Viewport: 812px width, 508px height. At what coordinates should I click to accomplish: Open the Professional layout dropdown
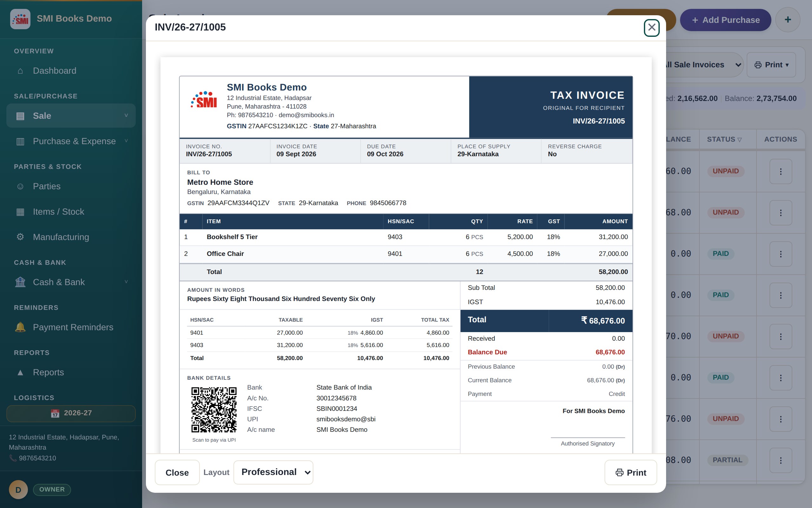coord(273,472)
